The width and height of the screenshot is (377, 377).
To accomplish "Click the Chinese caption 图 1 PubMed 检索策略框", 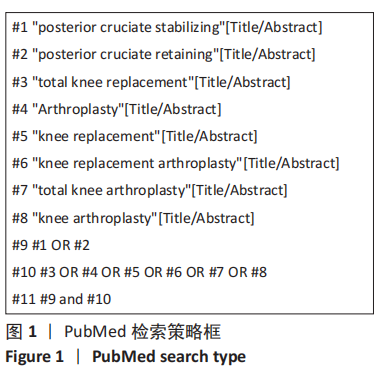I will pos(113,332).
